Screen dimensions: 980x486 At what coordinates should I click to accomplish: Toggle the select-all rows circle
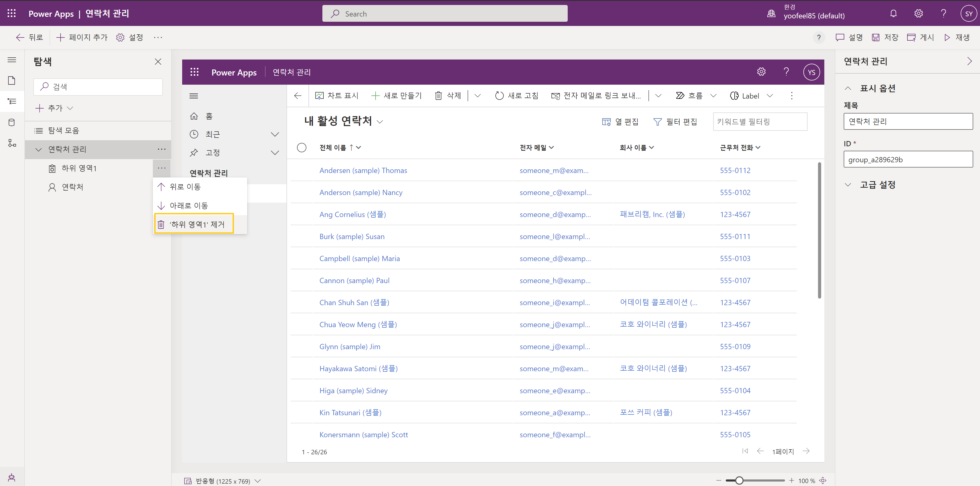(x=302, y=148)
